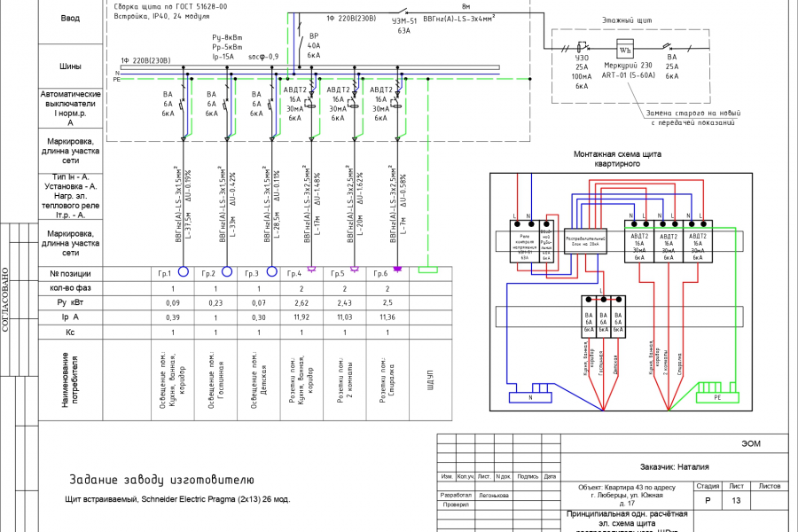The height and width of the screenshot is (532, 798).
Task: Select 'Замена старого на новый' note
Action: tap(693, 113)
